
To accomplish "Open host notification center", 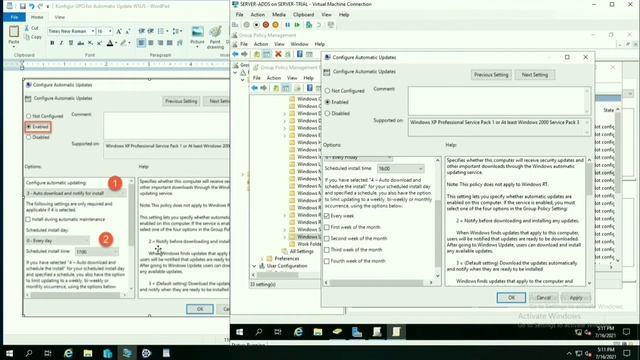I will [627, 353].
